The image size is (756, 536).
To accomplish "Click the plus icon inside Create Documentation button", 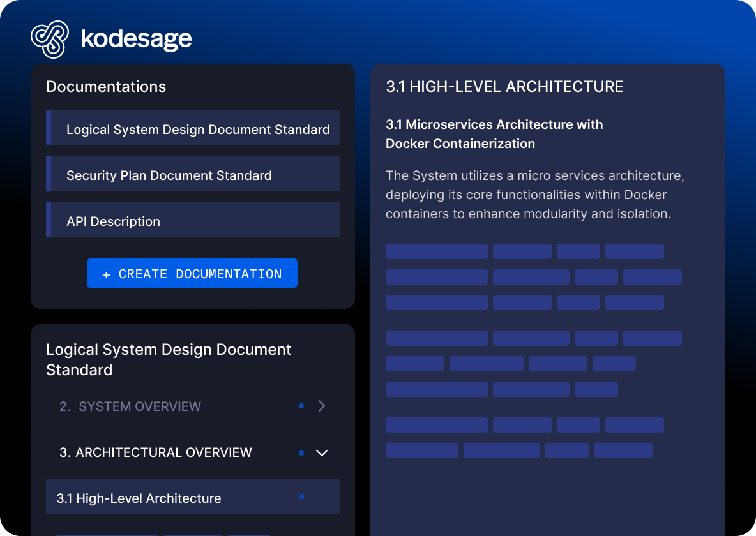I will tap(106, 273).
